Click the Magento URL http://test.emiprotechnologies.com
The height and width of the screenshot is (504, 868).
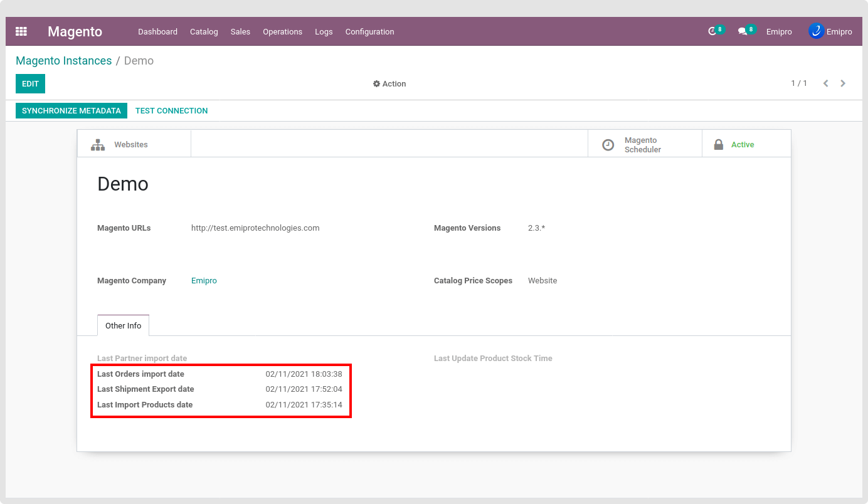255,228
